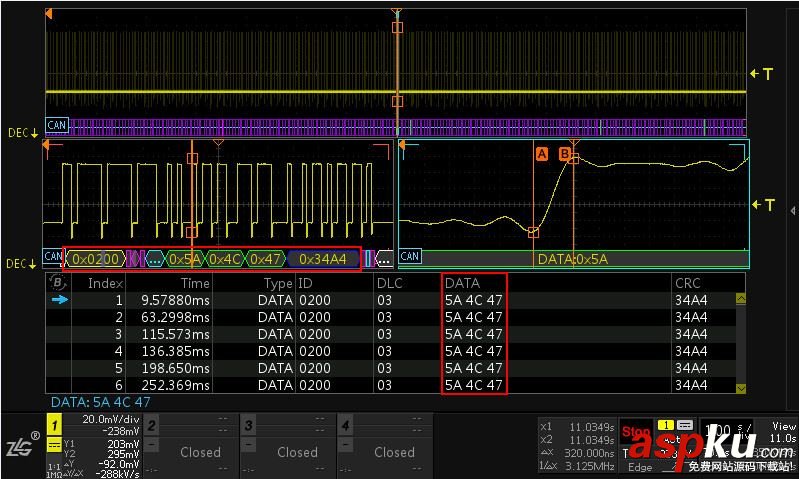Click the DEC arrow beside the lower waveform
The image size is (799, 479).
pos(22,264)
